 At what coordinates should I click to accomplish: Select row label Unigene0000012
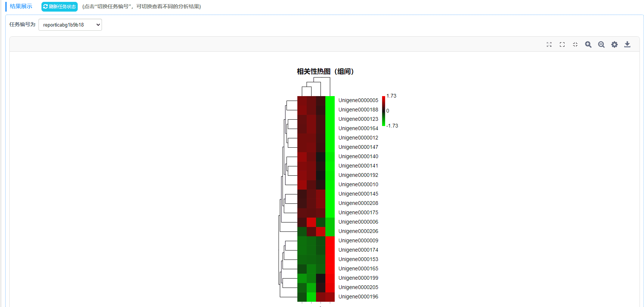[x=358, y=138]
